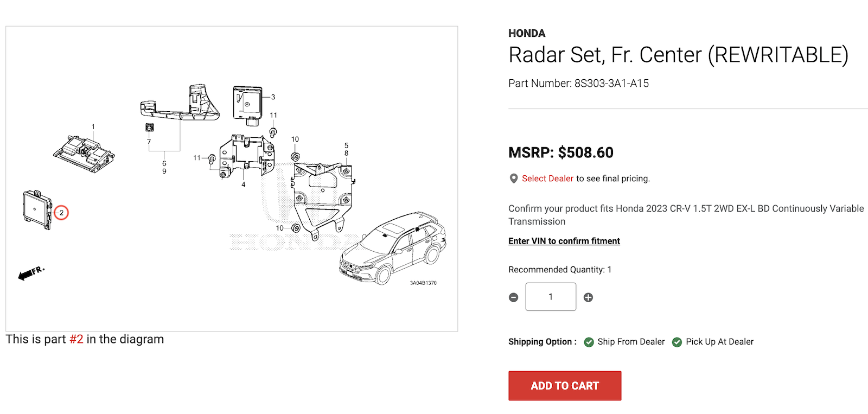Select callout number 3 in the diagram
The width and height of the screenshot is (868, 414).
click(x=273, y=97)
